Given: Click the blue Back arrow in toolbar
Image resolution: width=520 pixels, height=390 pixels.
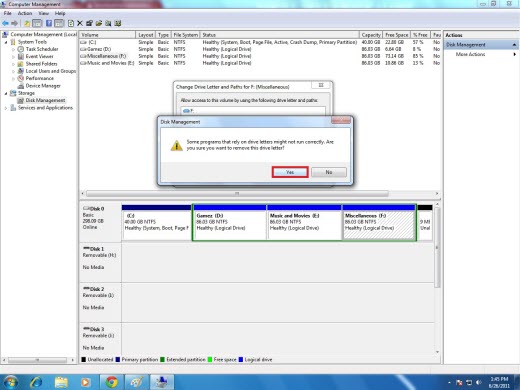Looking at the screenshot, I should pos(5,23).
